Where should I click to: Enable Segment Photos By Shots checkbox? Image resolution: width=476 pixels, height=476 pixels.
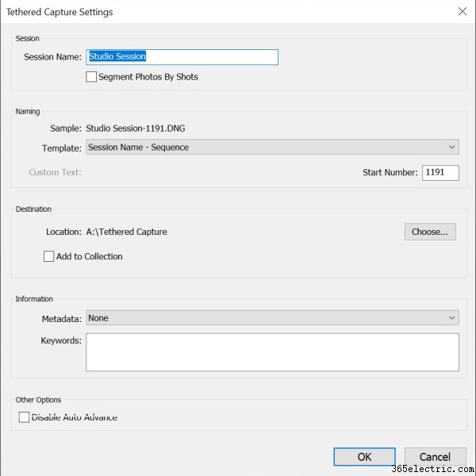(x=91, y=77)
